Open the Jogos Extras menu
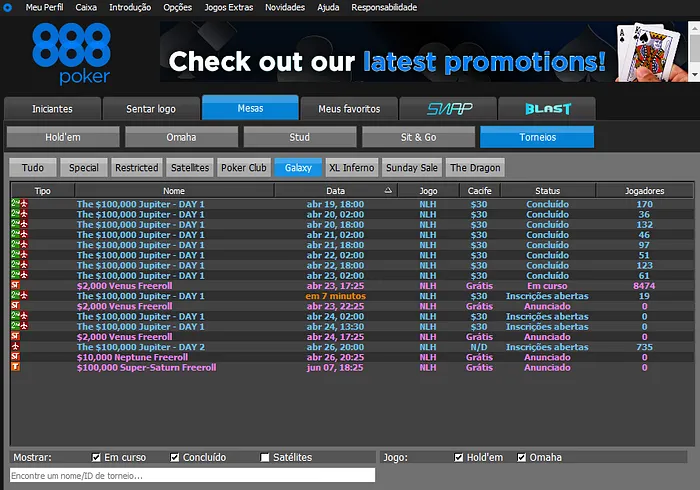The image size is (700, 490). pyautogui.click(x=229, y=7)
